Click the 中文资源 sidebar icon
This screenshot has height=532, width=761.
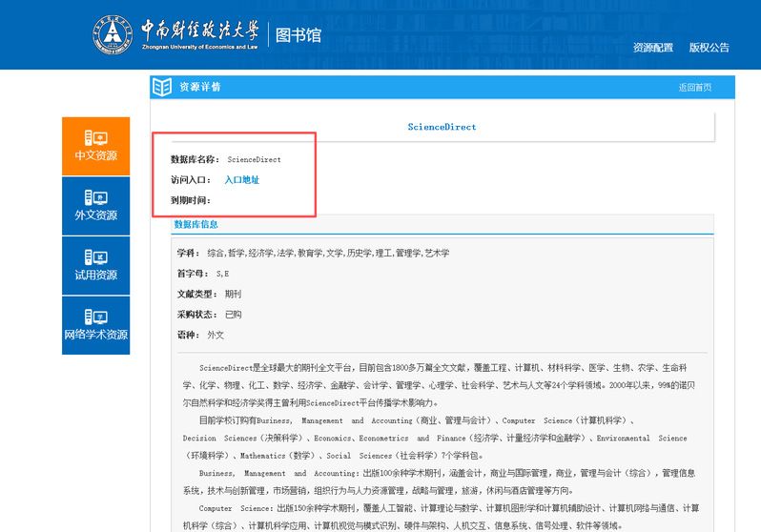(x=95, y=137)
